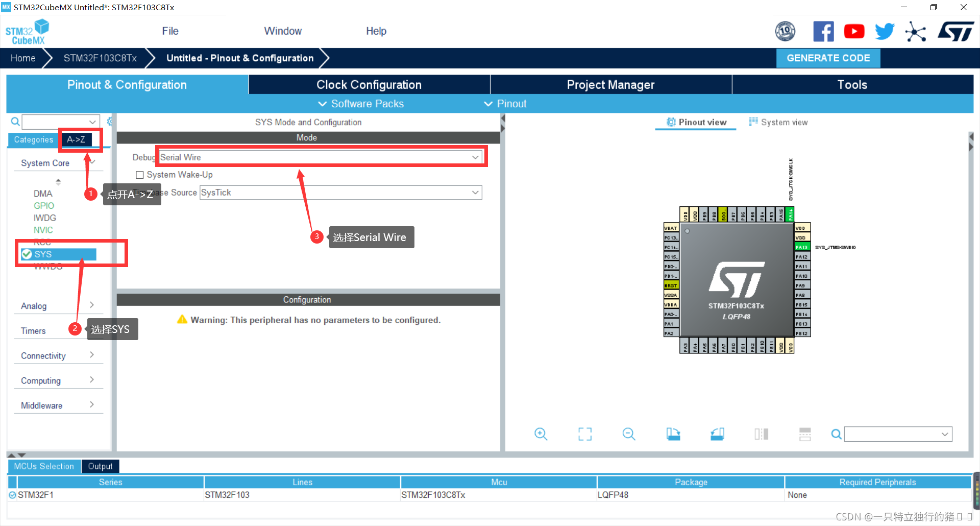The image size is (980, 526).
Task: Switch to System view
Action: (778, 122)
